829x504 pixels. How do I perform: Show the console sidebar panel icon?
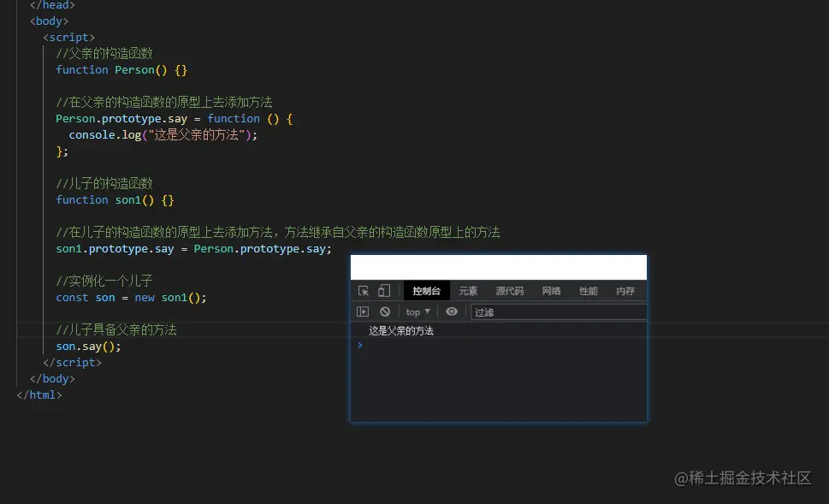click(363, 311)
